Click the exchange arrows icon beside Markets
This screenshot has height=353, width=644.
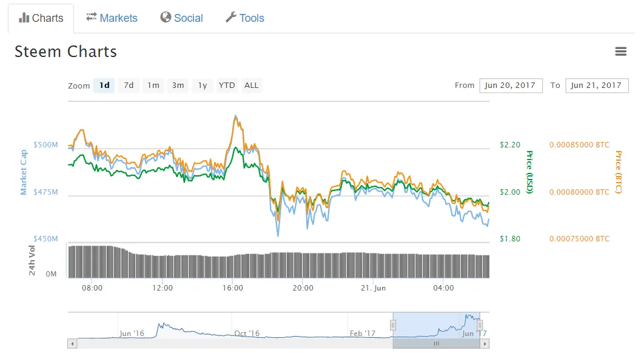coord(91,17)
